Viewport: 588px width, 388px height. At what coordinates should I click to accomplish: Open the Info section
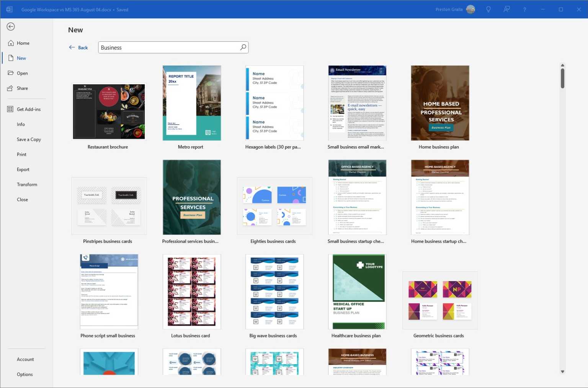(21, 124)
